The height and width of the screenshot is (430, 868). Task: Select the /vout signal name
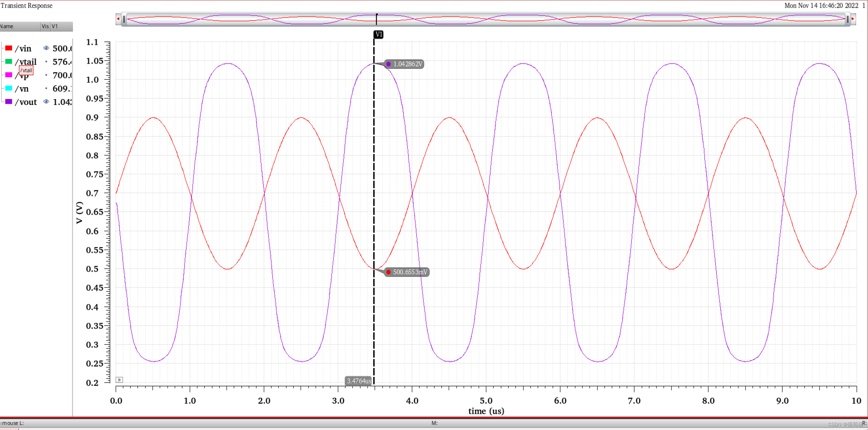26,102
